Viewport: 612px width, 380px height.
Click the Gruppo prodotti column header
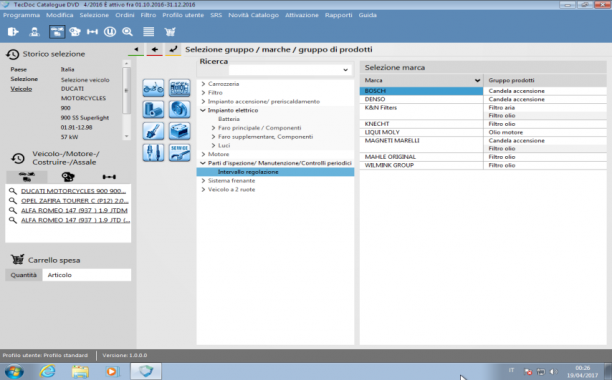pyautogui.click(x=545, y=80)
